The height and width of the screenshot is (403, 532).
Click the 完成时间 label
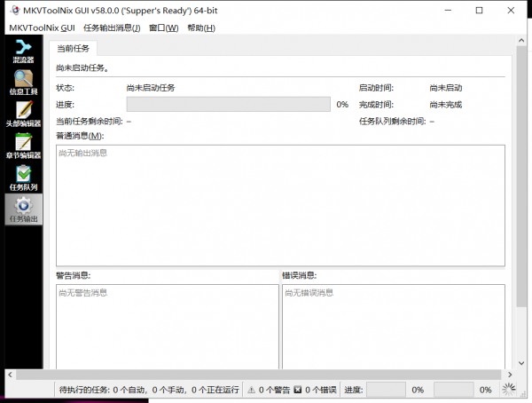click(376, 105)
